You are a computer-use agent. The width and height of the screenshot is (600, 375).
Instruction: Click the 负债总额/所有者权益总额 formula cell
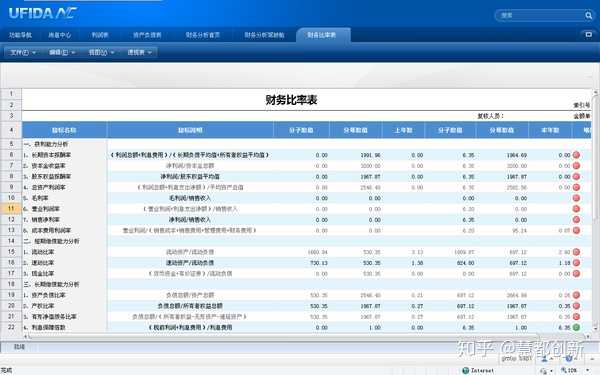[x=190, y=306]
